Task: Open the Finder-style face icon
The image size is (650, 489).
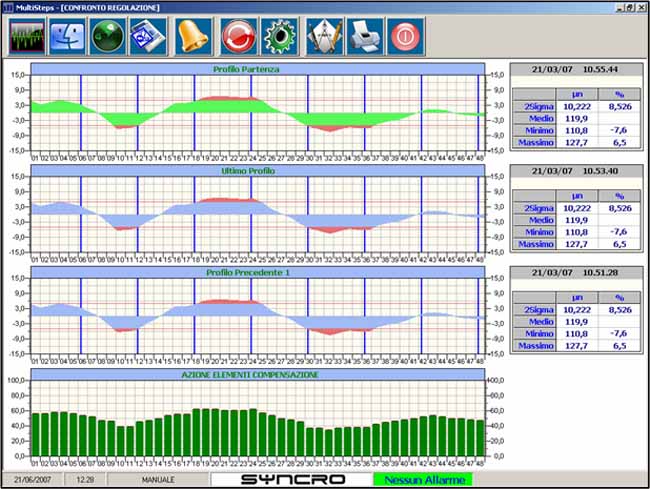Action: click(x=68, y=37)
